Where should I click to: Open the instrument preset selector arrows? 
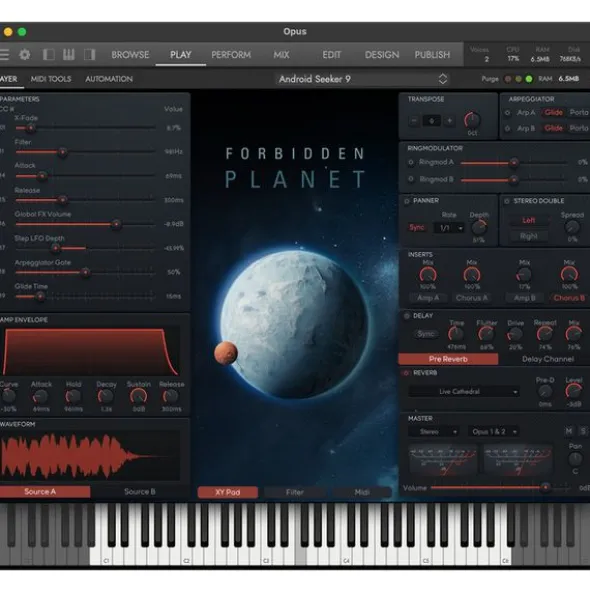tap(443, 79)
